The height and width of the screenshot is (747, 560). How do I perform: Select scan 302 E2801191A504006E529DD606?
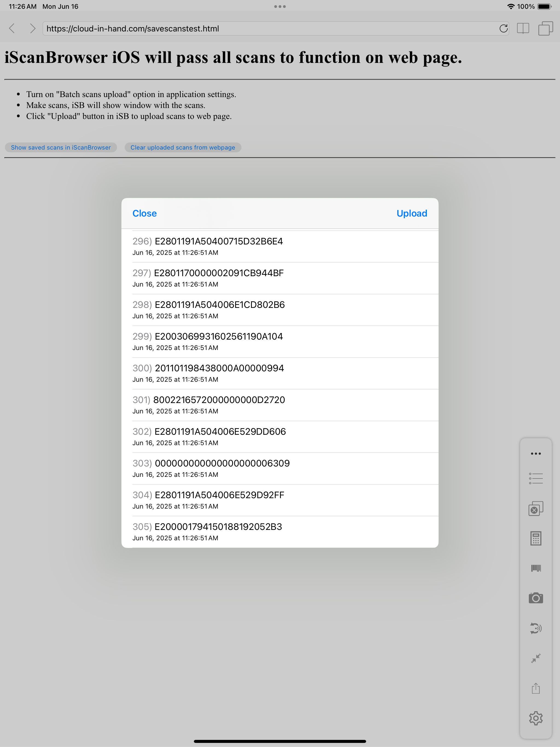point(280,437)
